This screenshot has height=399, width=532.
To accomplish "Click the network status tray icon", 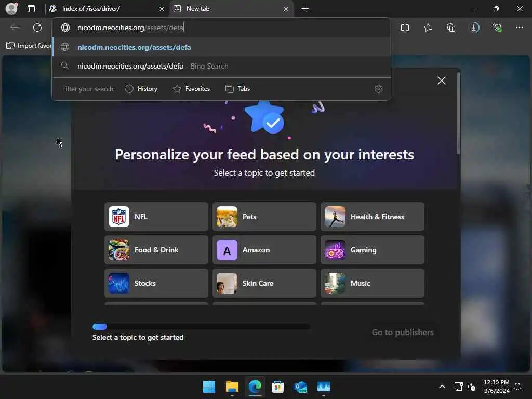I will tap(458, 387).
